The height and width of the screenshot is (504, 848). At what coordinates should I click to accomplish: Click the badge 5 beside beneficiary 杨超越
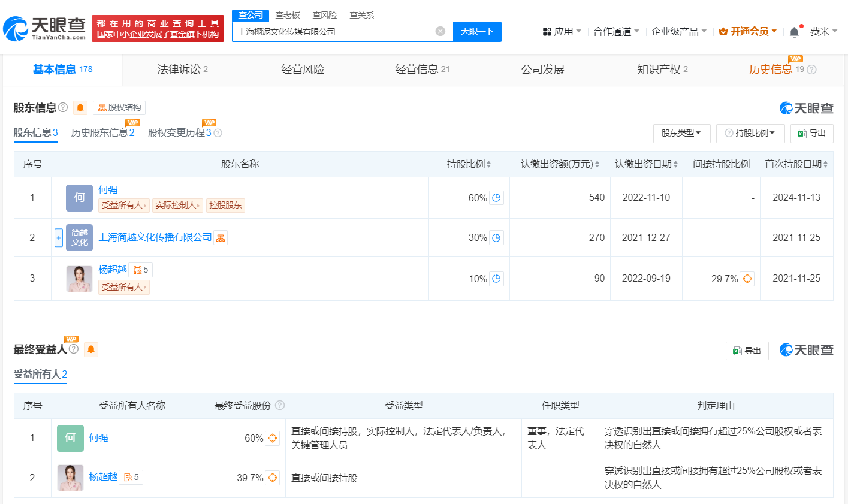point(131,478)
